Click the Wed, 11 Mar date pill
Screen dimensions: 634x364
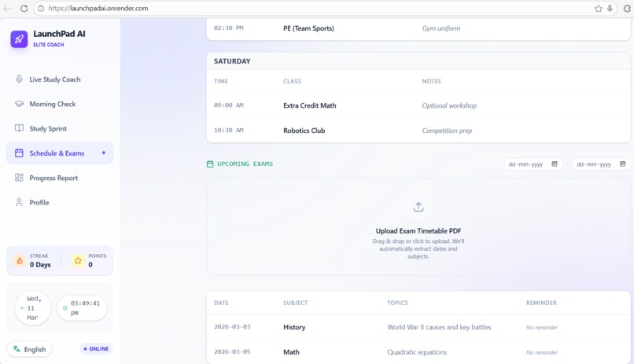(33, 308)
